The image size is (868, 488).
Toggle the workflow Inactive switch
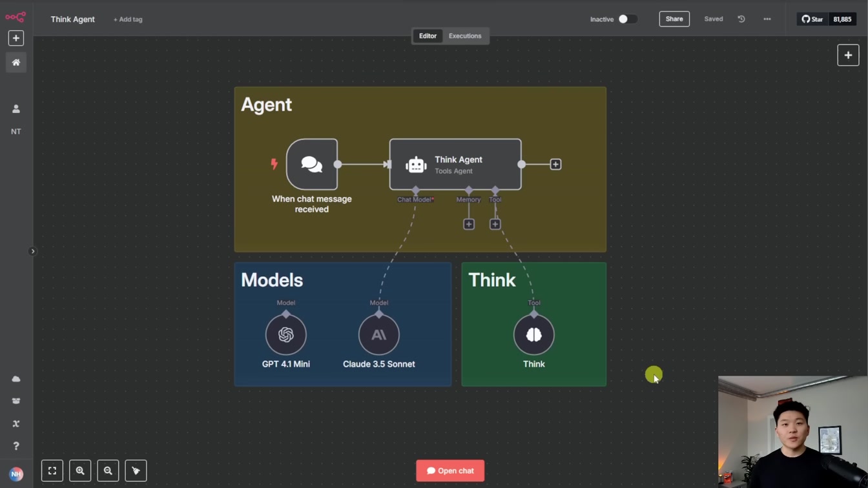point(627,19)
